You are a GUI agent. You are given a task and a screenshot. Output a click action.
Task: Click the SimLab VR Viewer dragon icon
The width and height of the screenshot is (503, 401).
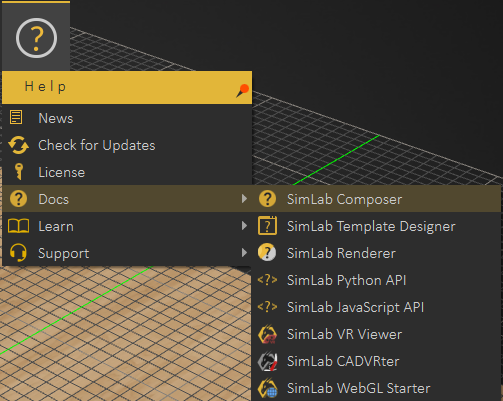click(267, 334)
